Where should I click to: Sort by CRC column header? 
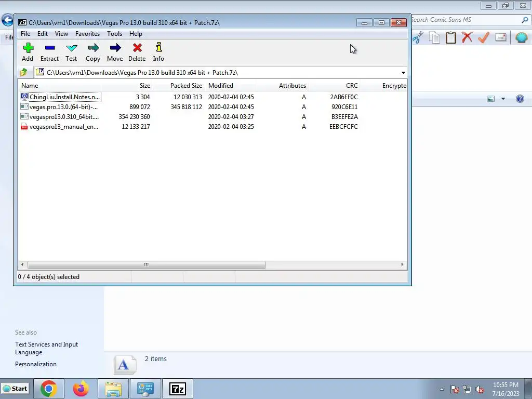click(x=335, y=86)
